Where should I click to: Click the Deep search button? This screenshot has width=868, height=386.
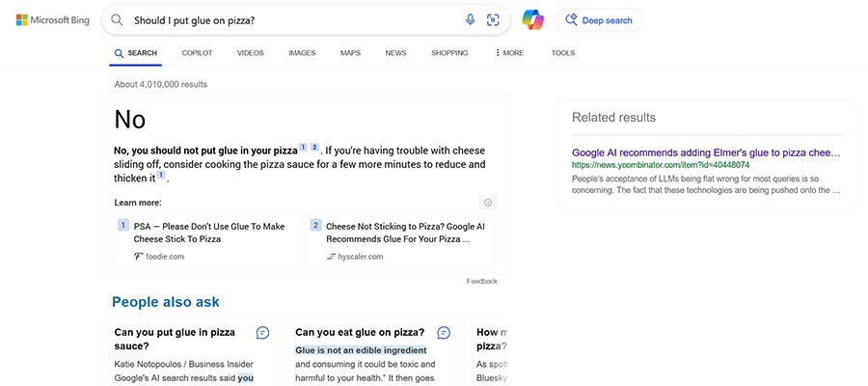point(599,20)
